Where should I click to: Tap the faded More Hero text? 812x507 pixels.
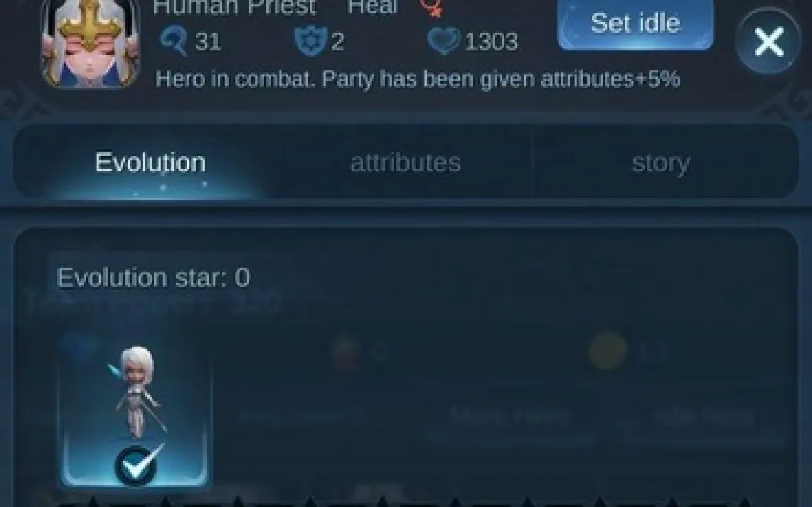pos(509,416)
